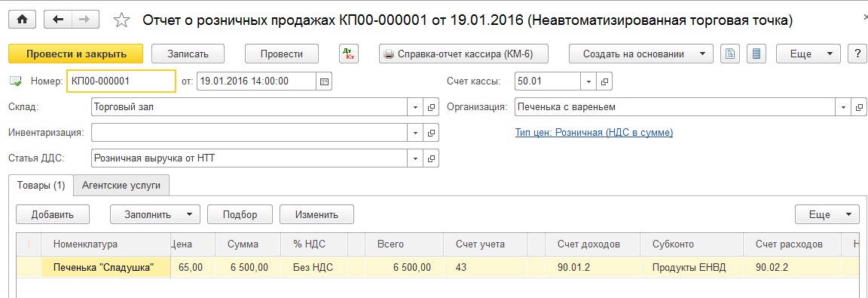This screenshot has height=298, width=868.
Task: Open calendar picker next to document date
Action: point(324,81)
